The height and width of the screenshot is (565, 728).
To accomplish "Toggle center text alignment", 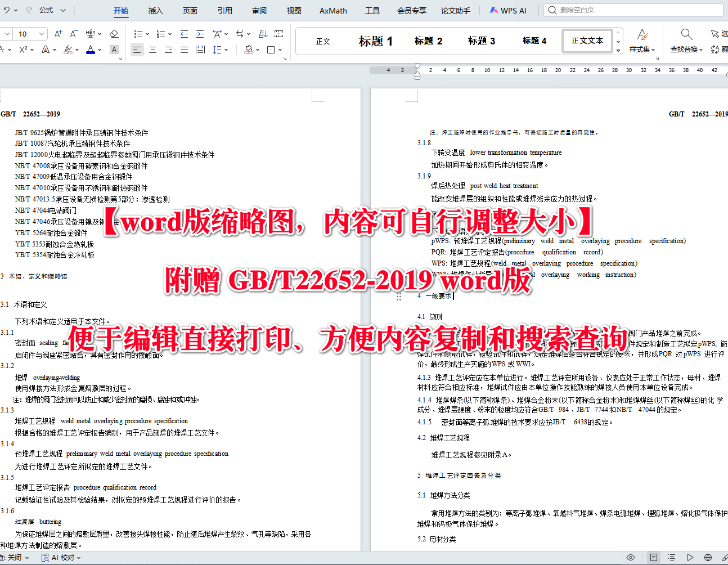I will (152, 50).
